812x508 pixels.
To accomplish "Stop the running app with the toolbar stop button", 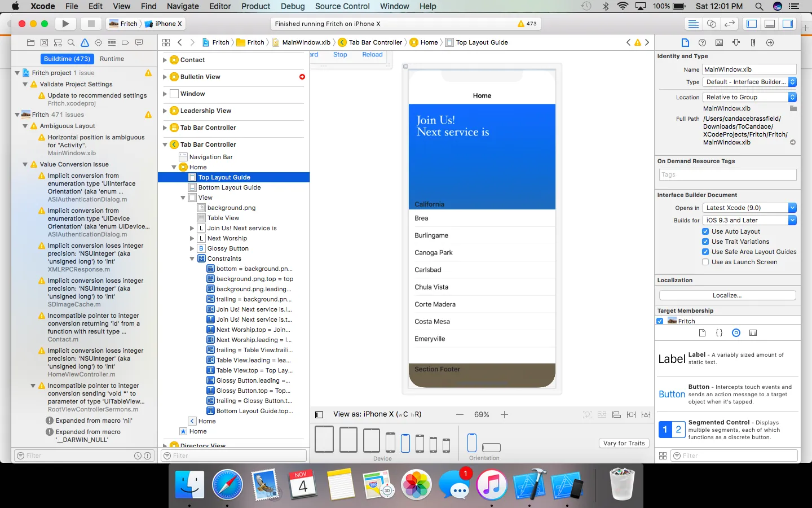I will pos(91,24).
